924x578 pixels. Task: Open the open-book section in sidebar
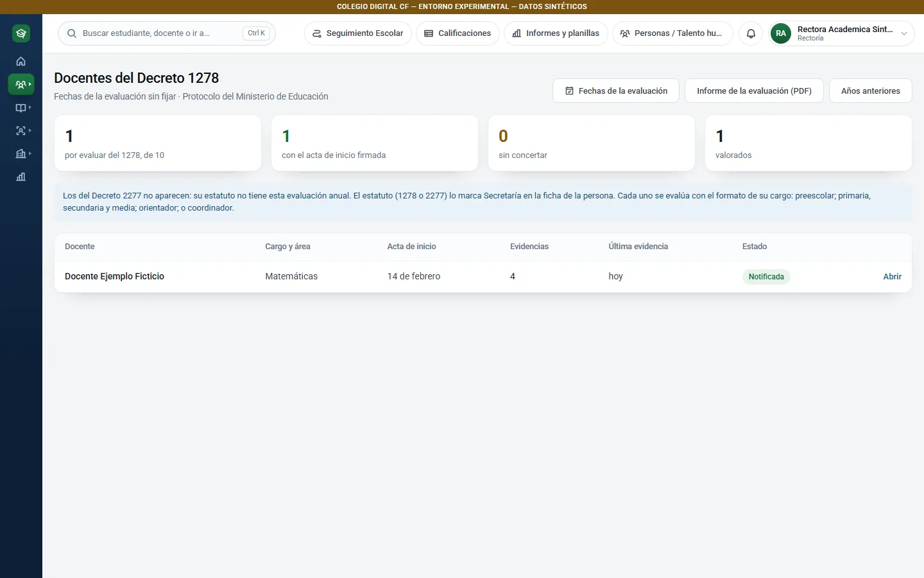21,108
